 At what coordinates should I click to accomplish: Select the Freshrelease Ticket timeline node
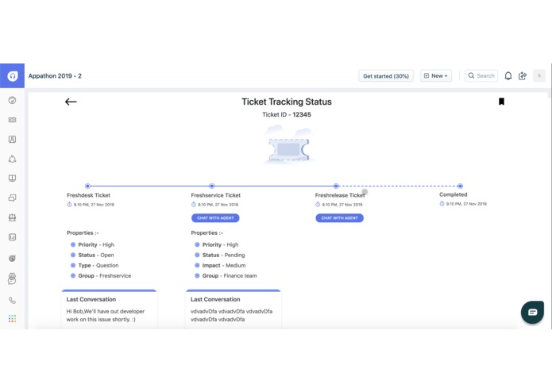tap(336, 186)
